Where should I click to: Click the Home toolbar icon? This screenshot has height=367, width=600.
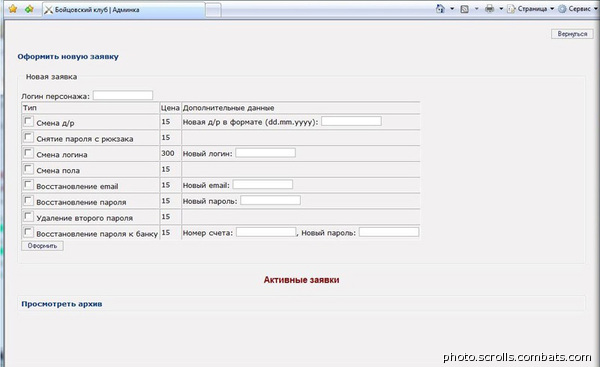point(440,8)
